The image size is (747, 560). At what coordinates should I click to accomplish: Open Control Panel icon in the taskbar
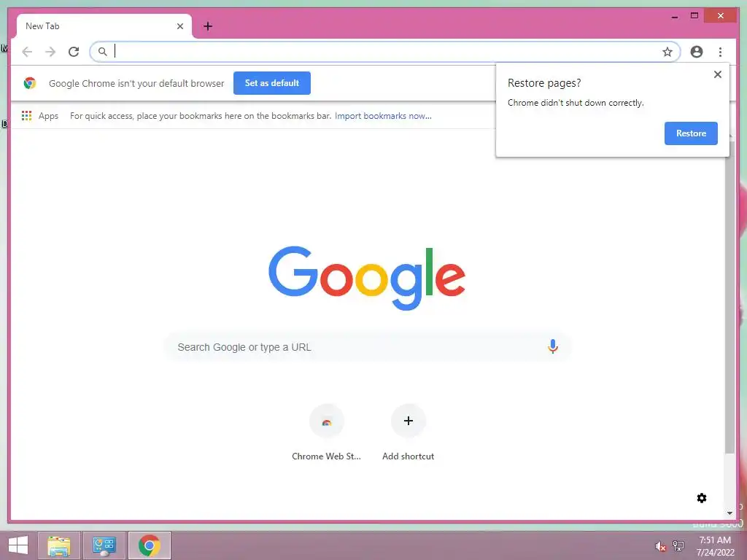tap(104, 545)
